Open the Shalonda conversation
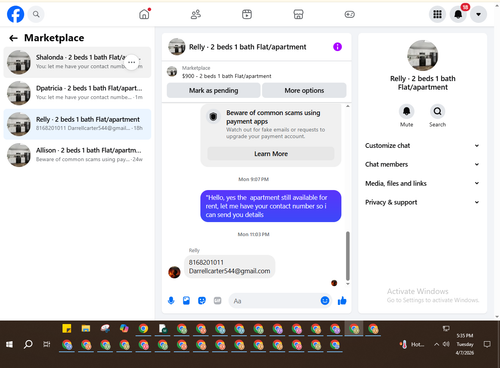 tap(77, 62)
